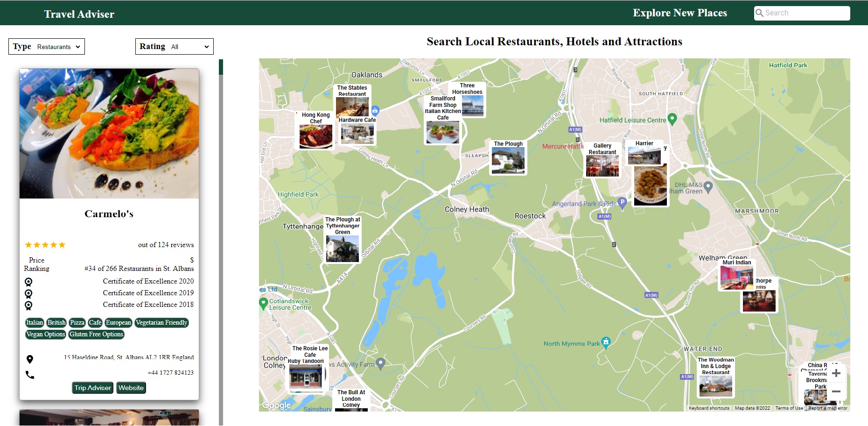Viewport: 868px width, 426px height.
Task: Click the European cuisine tag
Action: pyautogui.click(x=119, y=322)
